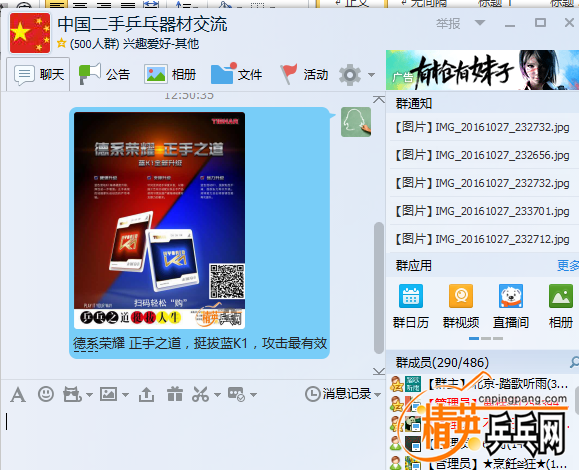
Task: Click the group avatar with the Chinese flag
Action: pos(30,33)
